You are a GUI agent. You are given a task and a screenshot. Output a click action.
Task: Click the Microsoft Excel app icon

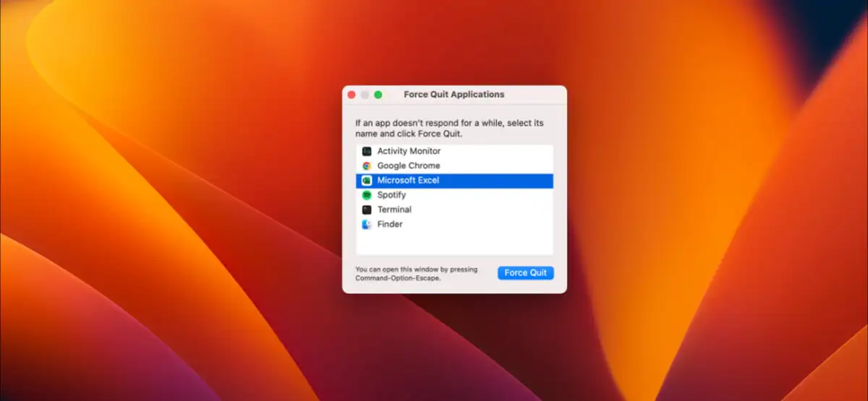pos(367,181)
